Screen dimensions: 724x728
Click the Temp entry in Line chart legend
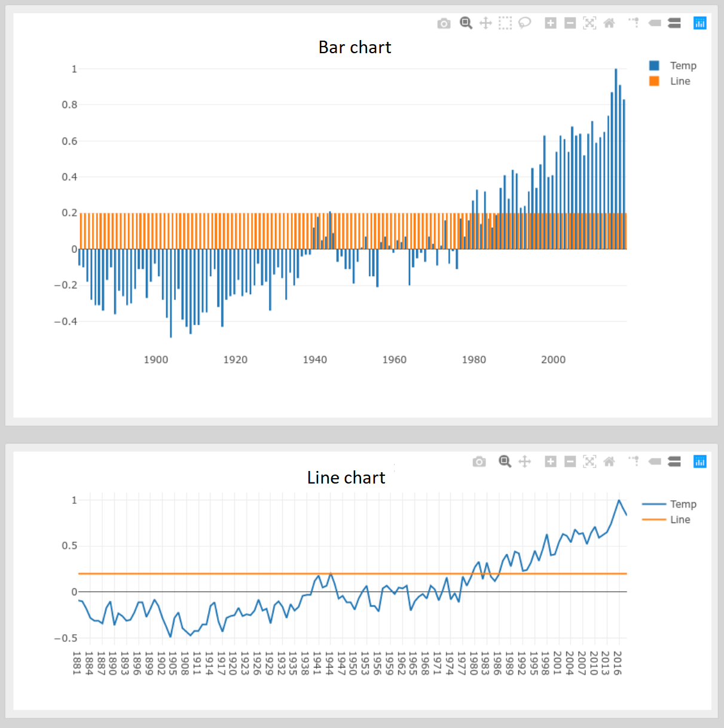pyautogui.click(x=682, y=504)
